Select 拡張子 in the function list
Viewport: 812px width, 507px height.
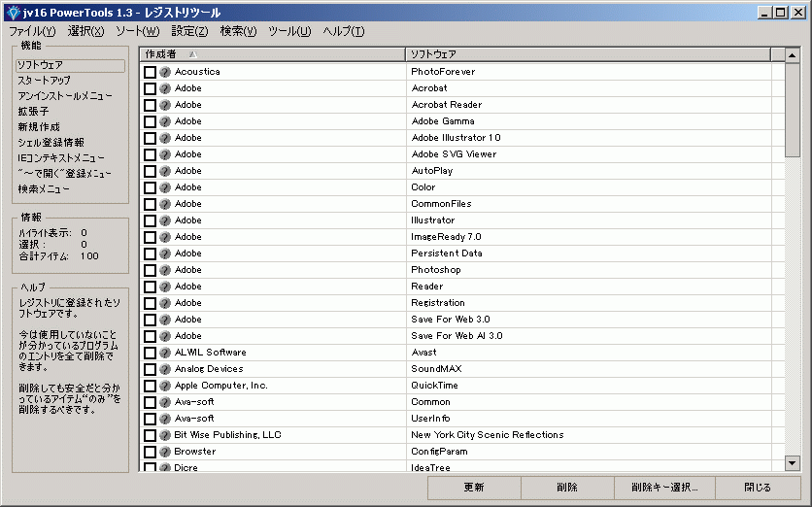tap(33, 112)
